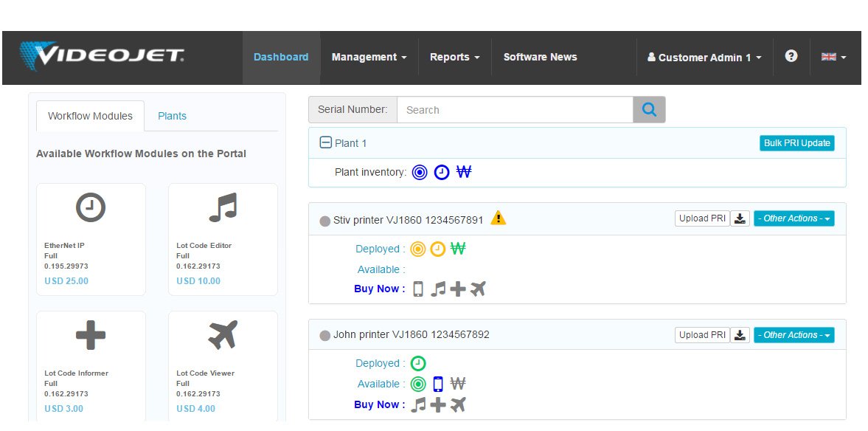This screenshot has height=431, width=868.
Task: Click John printer Buy Now plus icon
Action: click(x=438, y=405)
